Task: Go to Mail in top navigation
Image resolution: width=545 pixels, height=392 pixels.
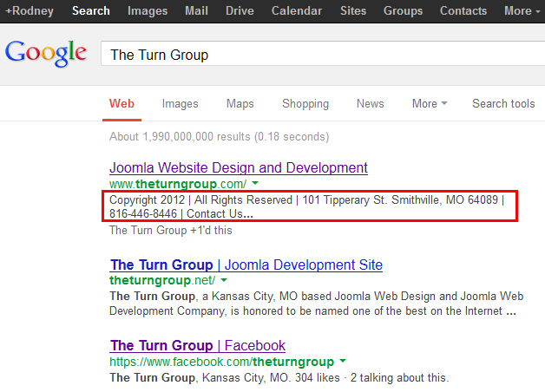Action: pyautogui.click(x=198, y=10)
